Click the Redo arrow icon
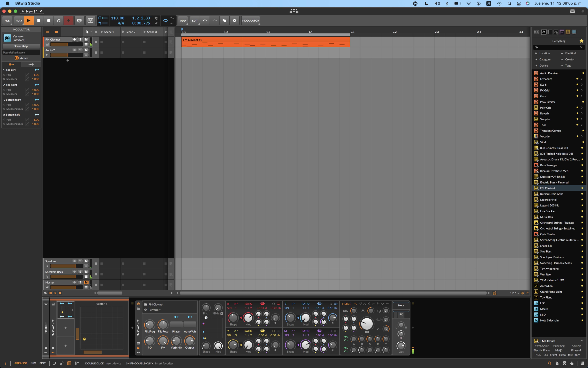This screenshot has height=368, width=588. tap(215, 20)
